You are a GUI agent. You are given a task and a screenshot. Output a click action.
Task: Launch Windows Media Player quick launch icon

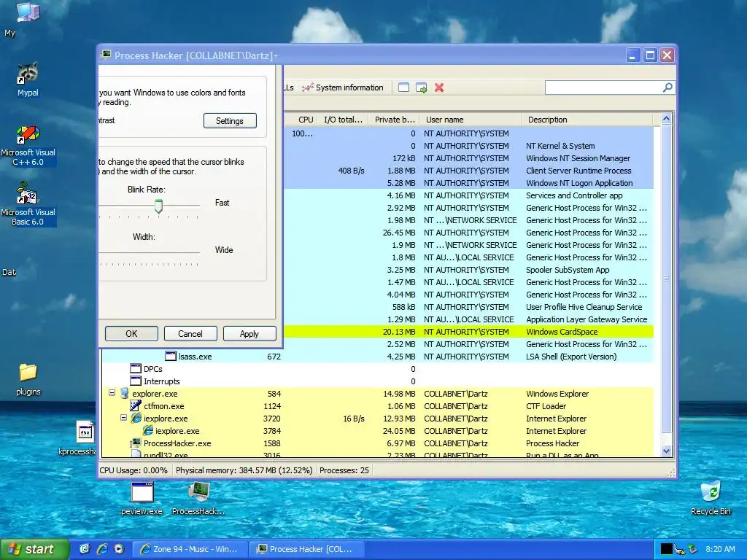coord(119,549)
